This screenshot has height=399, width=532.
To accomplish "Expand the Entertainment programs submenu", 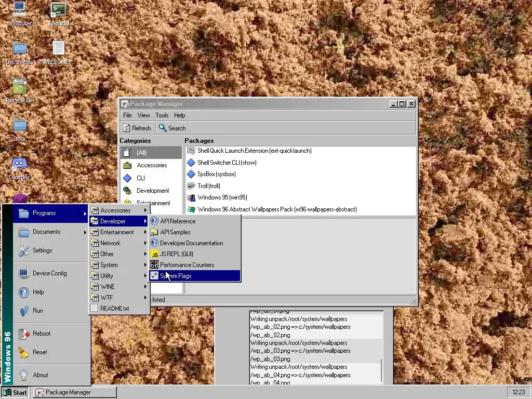I will click(119, 232).
